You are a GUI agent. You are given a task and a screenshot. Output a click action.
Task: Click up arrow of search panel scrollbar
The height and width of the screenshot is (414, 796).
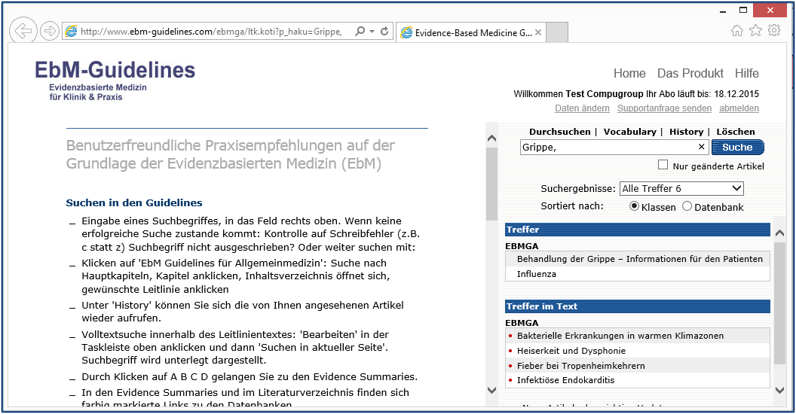pos(491,138)
